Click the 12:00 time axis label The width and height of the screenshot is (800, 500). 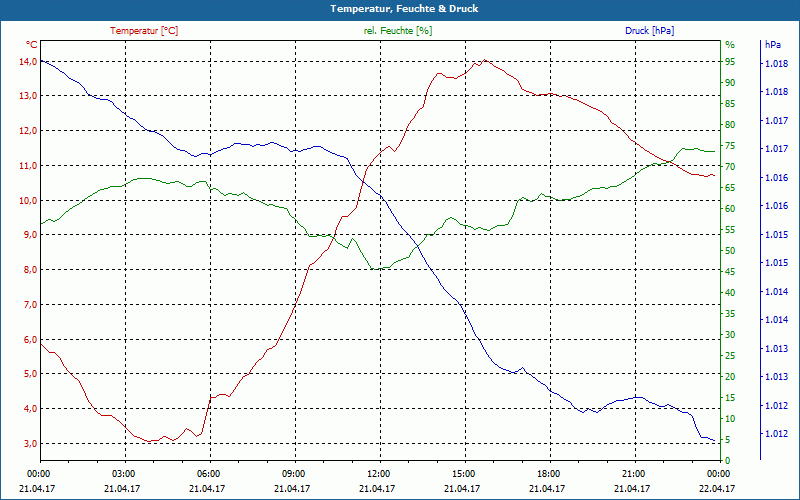(x=380, y=473)
